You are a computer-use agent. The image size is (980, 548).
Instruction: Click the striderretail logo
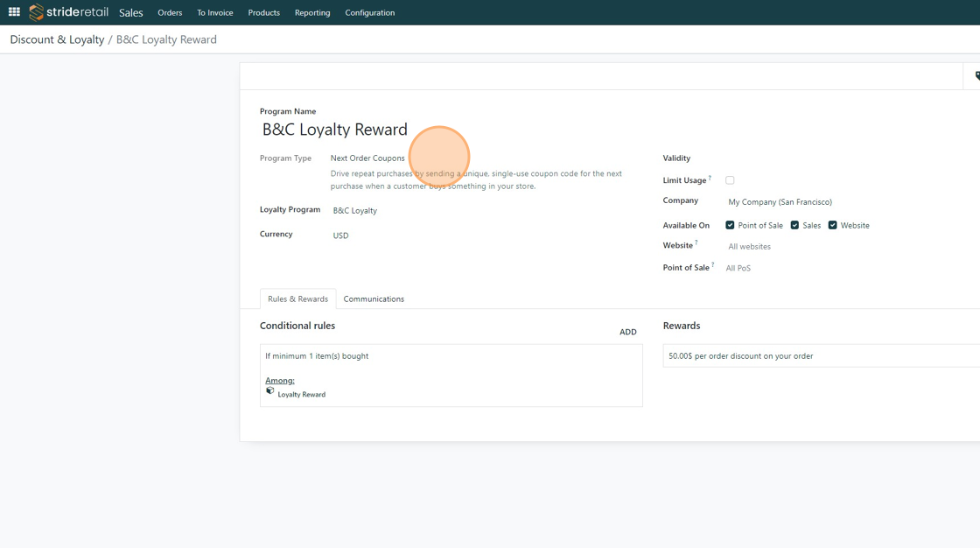tap(69, 12)
